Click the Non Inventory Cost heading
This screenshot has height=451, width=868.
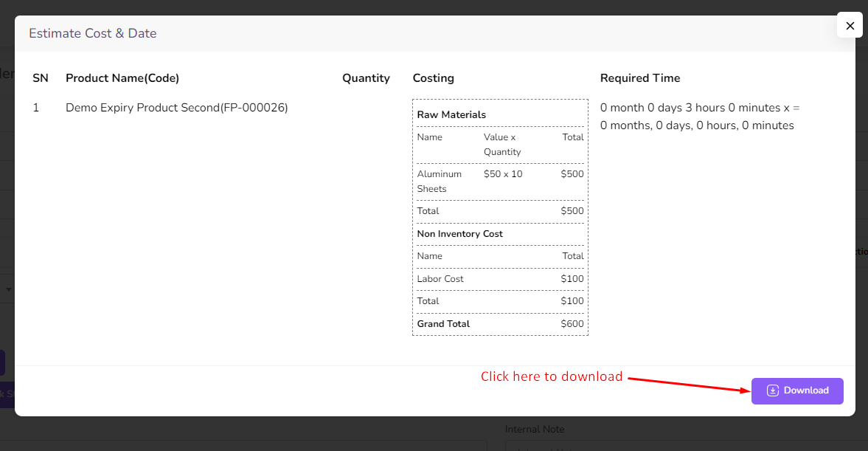[459, 234]
